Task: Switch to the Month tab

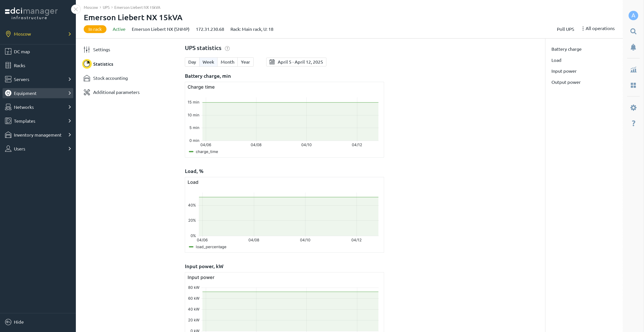Action: 227,62
